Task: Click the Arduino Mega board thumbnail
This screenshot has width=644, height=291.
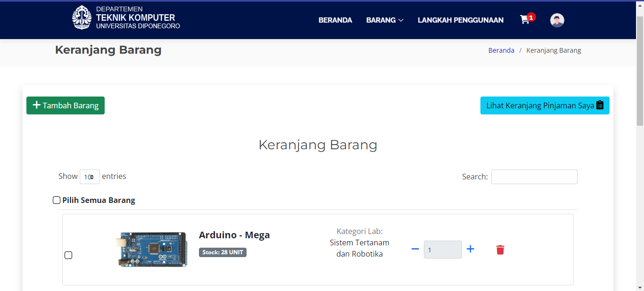Action: tap(152, 250)
